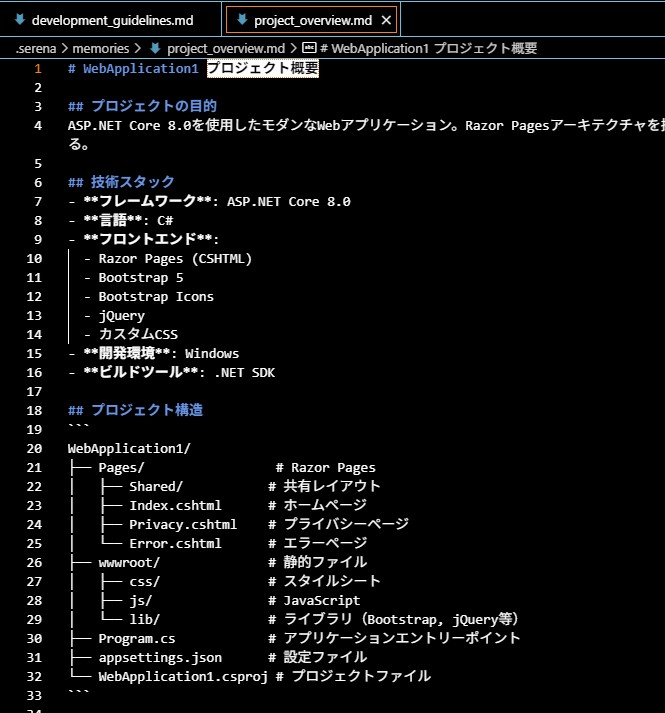
Task: Click markdown file icon in breadcrumb
Action: coord(156,48)
